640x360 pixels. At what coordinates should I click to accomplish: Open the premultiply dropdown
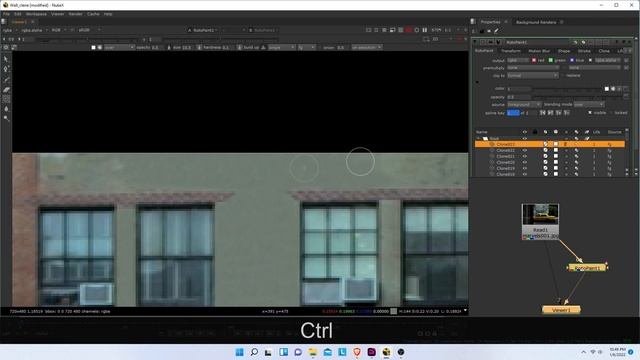[x=533, y=68]
